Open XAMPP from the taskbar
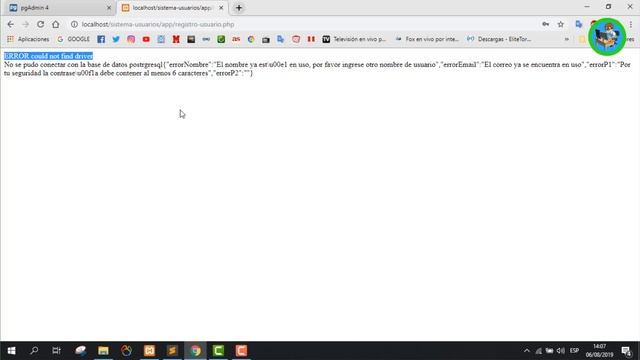This screenshot has width=640, height=360. point(149,351)
